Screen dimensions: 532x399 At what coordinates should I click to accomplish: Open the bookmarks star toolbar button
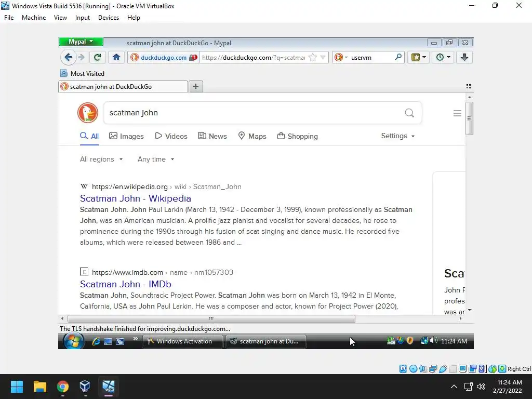[x=418, y=57]
